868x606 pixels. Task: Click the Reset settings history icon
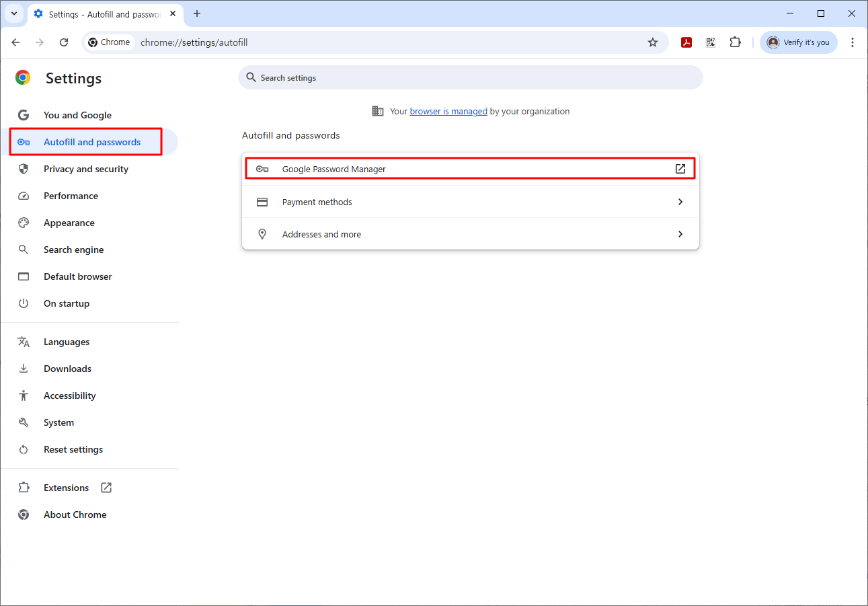point(24,449)
